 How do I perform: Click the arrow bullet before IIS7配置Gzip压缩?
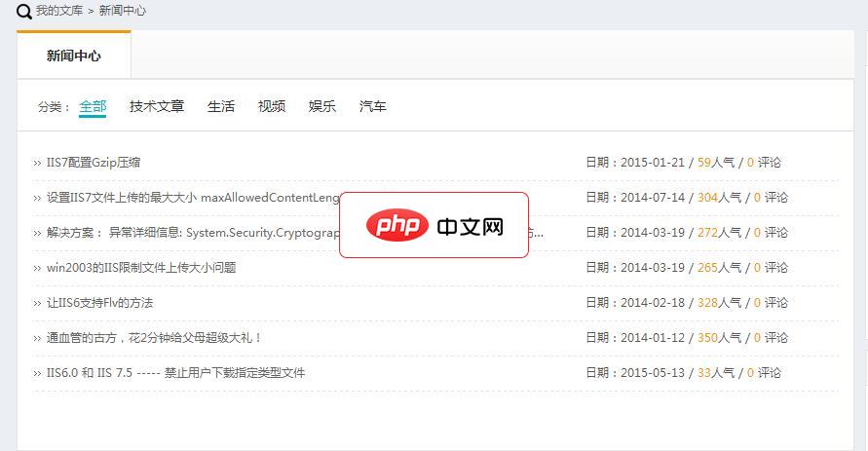pyautogui.click(x=37, y=164)
